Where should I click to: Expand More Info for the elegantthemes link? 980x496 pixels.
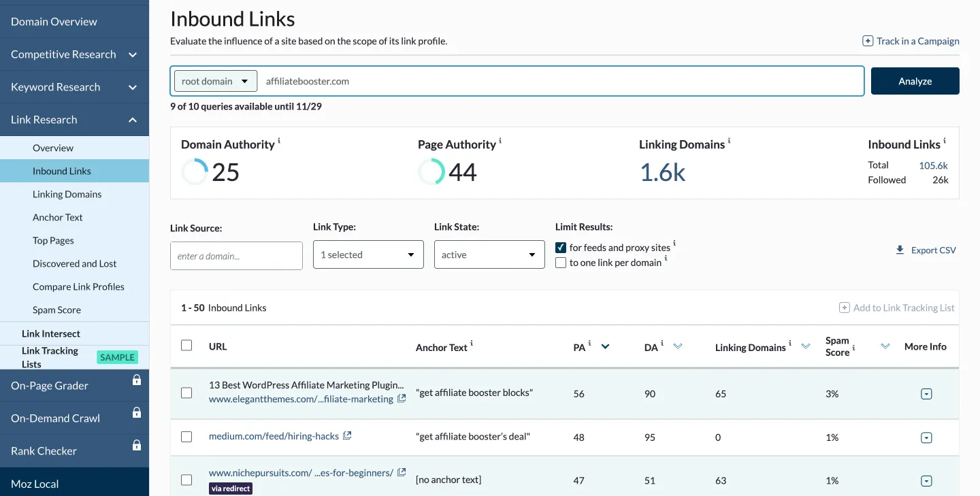coord(926,393)
